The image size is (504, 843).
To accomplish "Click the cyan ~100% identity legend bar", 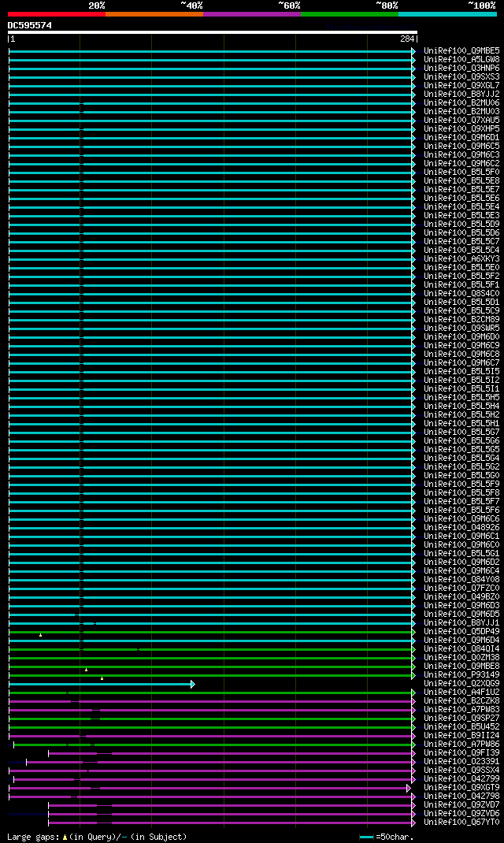I will pos(447,14).
